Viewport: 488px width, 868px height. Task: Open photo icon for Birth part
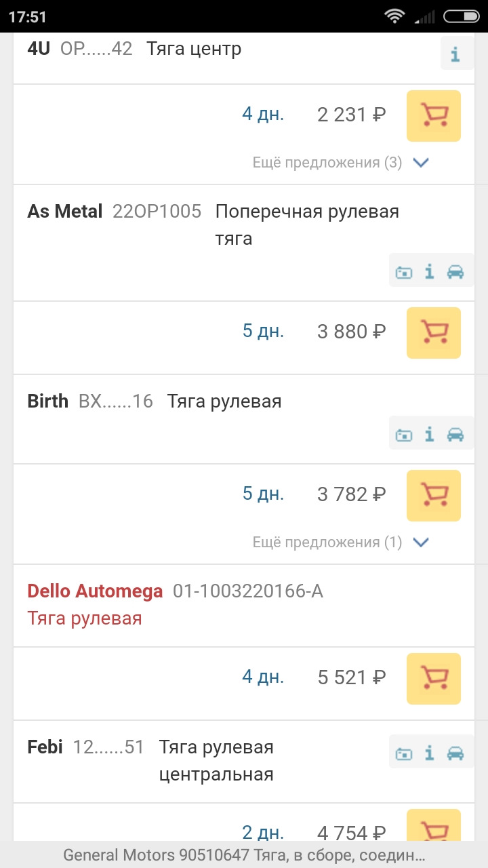pos(404,435)
